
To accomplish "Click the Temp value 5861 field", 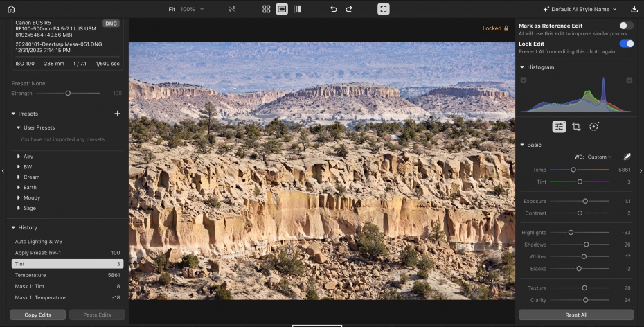I will click(x=625, y=170).
